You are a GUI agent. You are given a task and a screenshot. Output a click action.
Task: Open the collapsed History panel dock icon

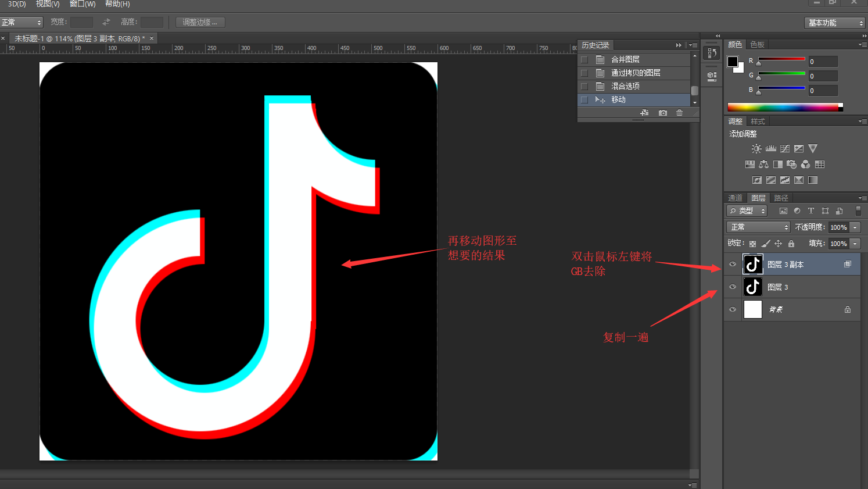tap(712, 53)
